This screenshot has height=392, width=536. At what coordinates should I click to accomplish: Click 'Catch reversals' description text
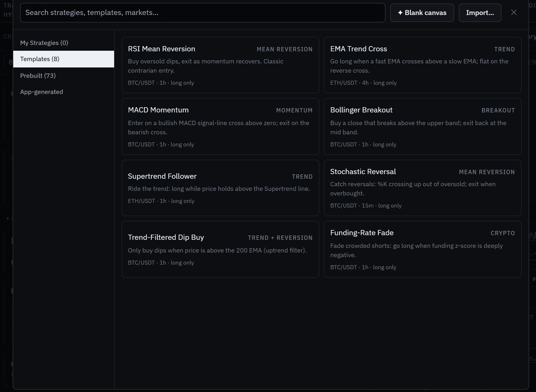click(413, 189)
